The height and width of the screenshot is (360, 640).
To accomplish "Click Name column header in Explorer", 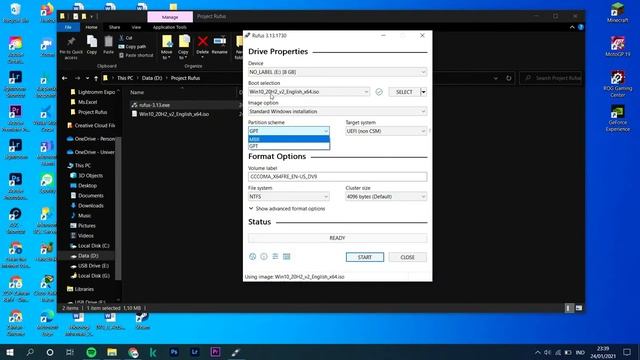I will point(137,93).
